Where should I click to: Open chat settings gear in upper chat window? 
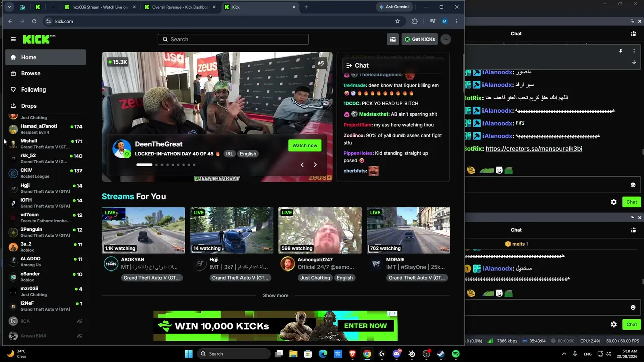tap(614, 202)
